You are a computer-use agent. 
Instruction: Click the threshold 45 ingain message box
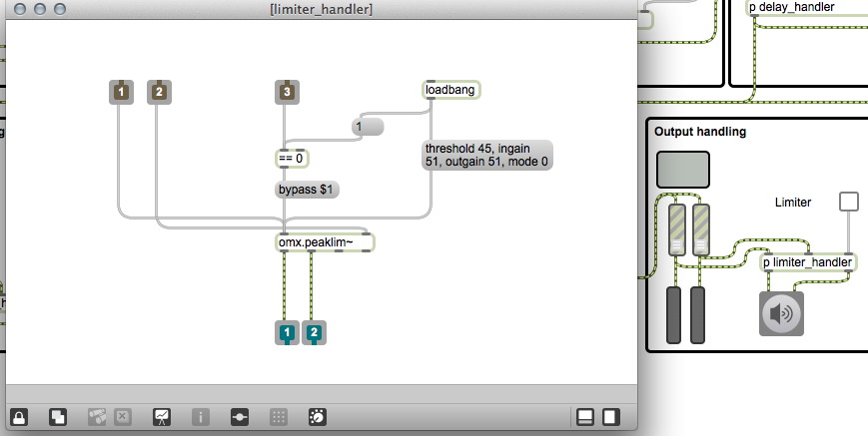(x=487, y=155)
